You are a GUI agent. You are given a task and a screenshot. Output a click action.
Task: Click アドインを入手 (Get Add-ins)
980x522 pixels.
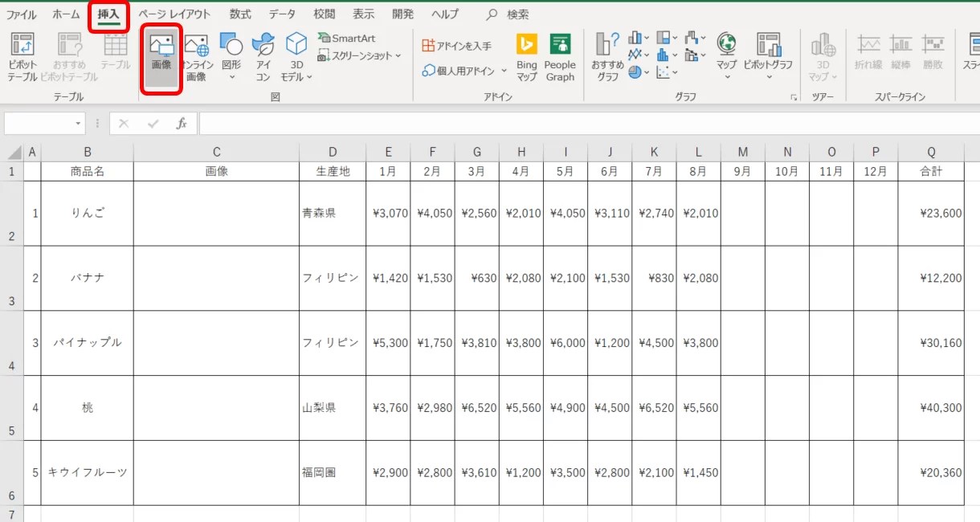pyautogui.click(x=457, y=46)
